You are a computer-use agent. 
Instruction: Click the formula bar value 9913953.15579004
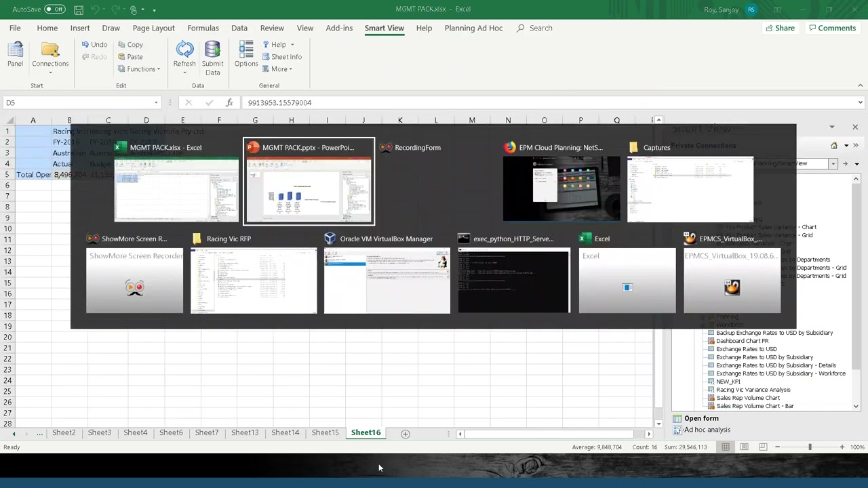(279, 102)
